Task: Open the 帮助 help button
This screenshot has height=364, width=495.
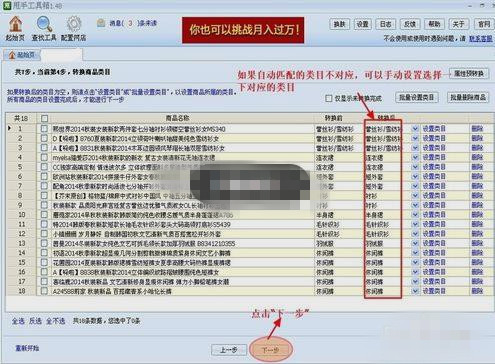Action: 434,24
